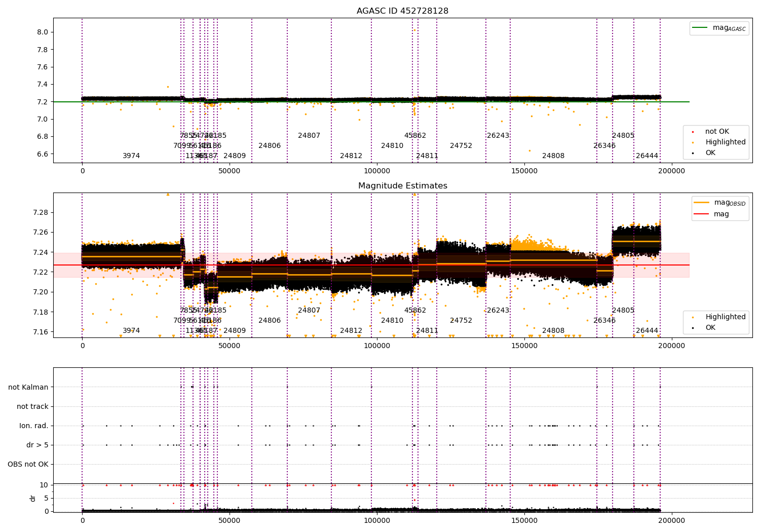Click the 7.6 y-axis tick of top plot

click(x=42, y=67)
